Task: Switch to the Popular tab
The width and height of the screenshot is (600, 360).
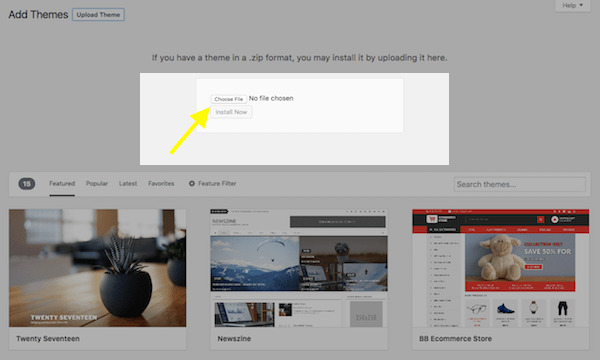Action: pos(97,184)
